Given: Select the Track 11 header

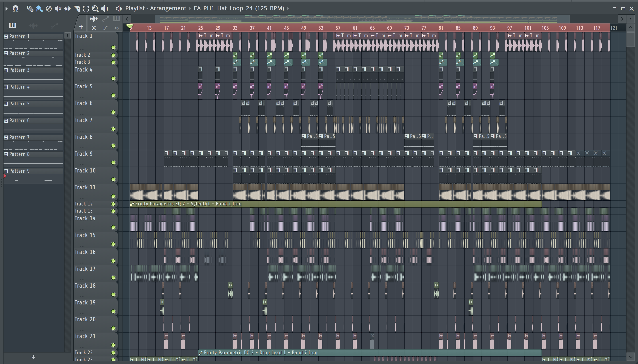Looking at the screenshot, I should click(95, 192).
